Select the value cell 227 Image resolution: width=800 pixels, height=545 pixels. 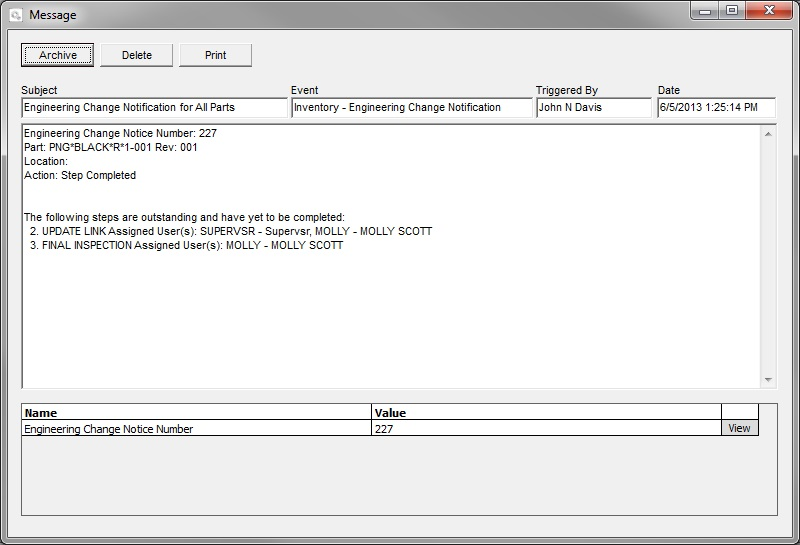tap(546, 428)
